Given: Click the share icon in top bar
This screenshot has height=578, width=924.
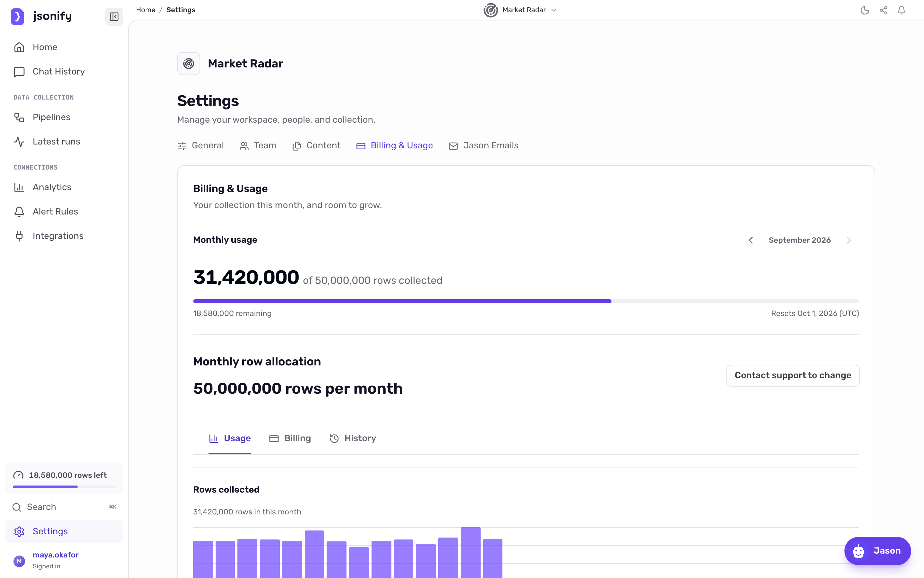Looking at the screenshot, I should tap(884, 10).
